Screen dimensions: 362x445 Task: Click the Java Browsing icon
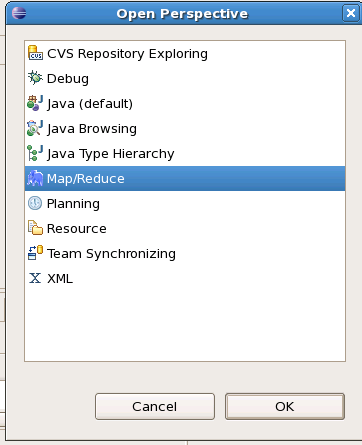coord(35,128)
